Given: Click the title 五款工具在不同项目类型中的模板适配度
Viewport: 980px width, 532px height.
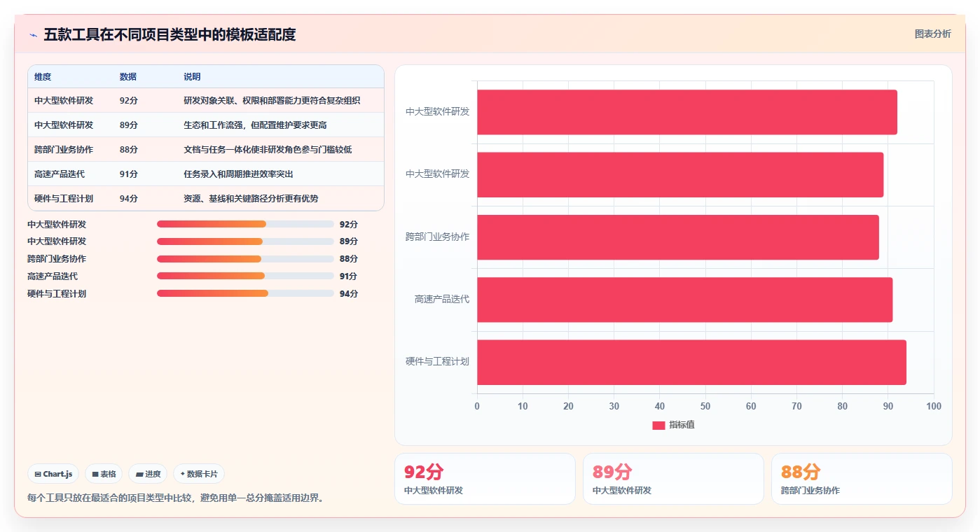Looking at the screenshot, I should click(x=170, y=35).
